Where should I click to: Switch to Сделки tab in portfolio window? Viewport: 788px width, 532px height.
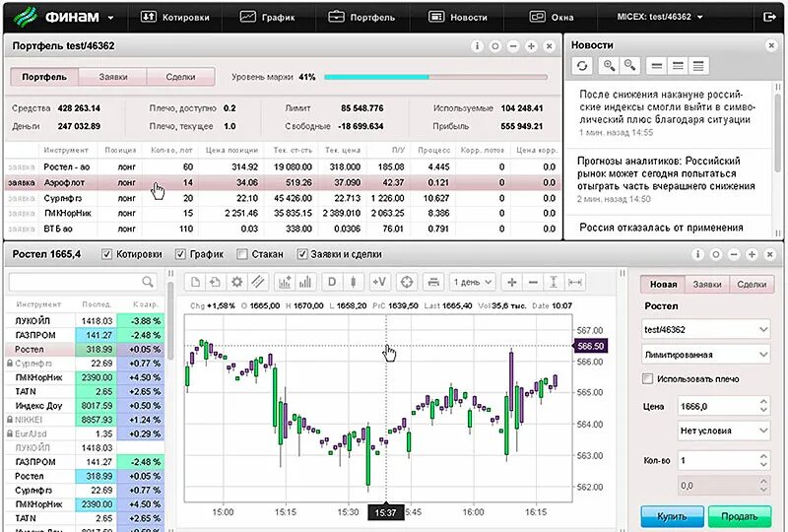click(x=180, y=77)
